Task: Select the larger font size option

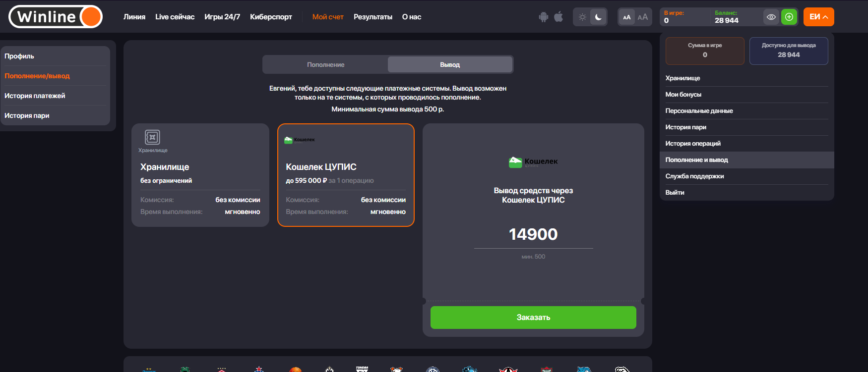Action: click(x=642, y=17)
